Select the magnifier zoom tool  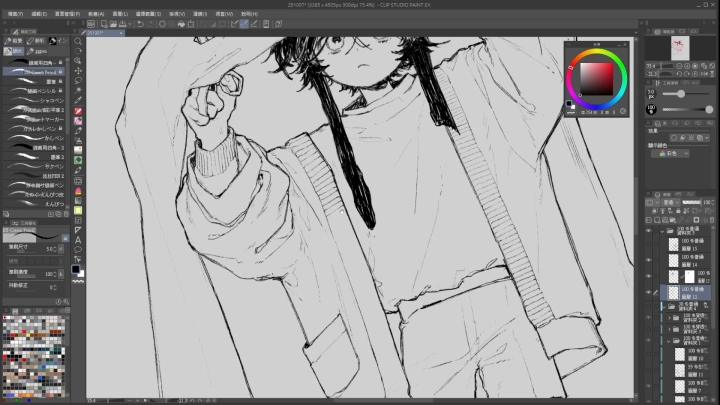tap(78, 42)
